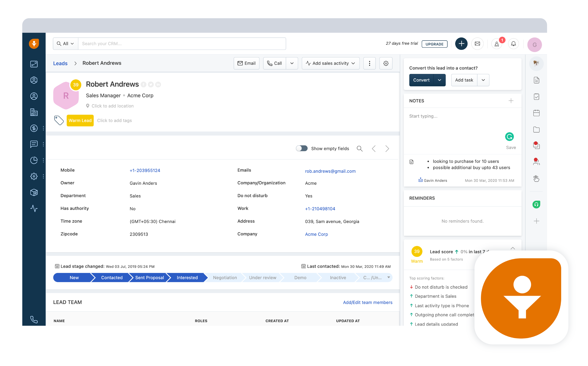The width and height of the screenshot is (588, 366).
Task: Open the lead page settings gear
Action: coord(386,63)
